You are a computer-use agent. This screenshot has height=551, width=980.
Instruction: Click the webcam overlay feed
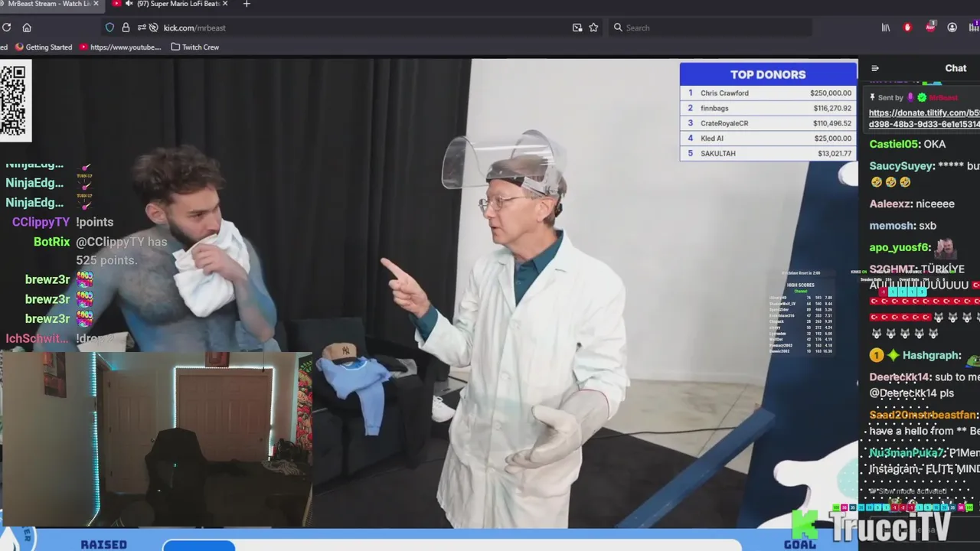pyautogui.click(x=156, y=440)
